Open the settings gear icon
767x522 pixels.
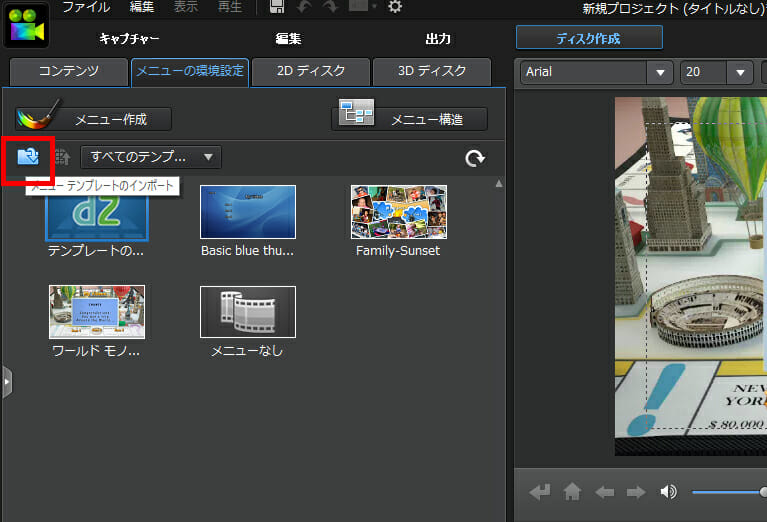pyautogui.click(x=395, y=7)
